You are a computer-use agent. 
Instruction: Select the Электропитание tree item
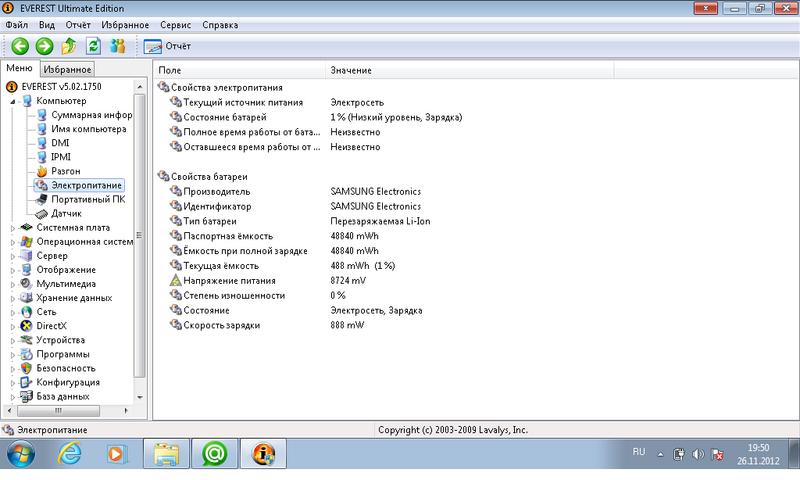tap(86, 185)
